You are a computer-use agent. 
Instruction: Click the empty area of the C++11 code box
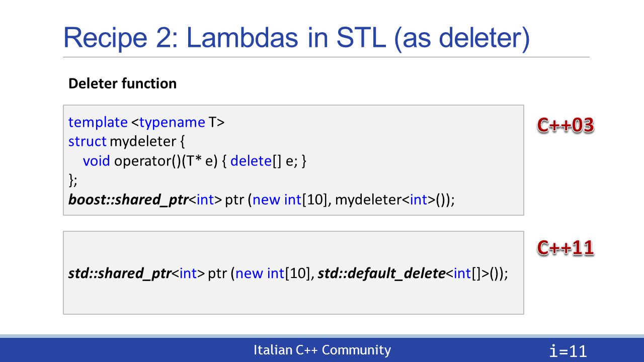293,299
